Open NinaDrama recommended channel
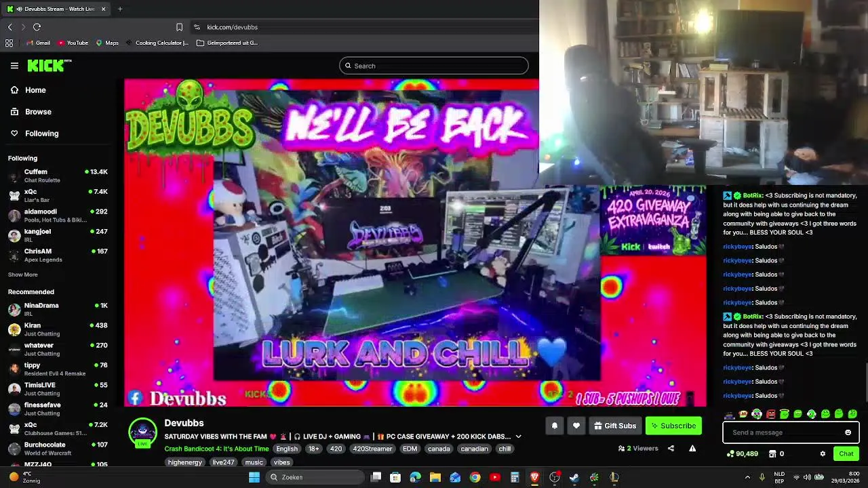 (x=58, y=309)
